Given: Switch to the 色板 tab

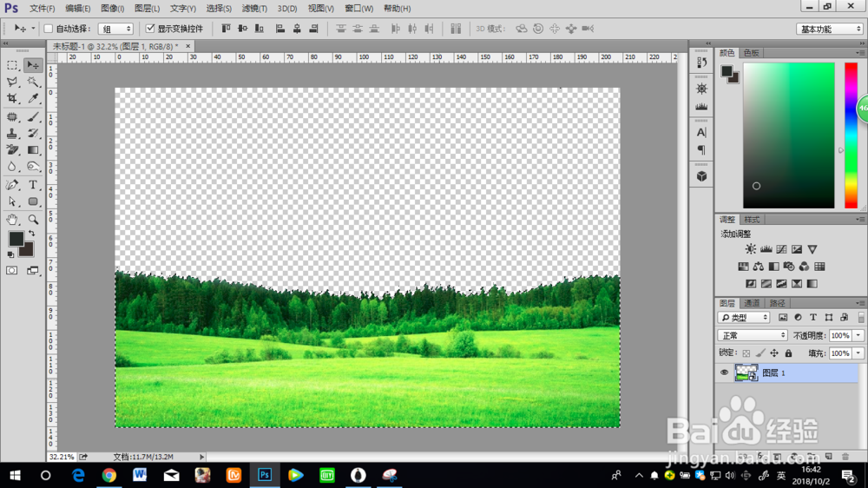Looking at the screenshot, I should pos(751,53).
